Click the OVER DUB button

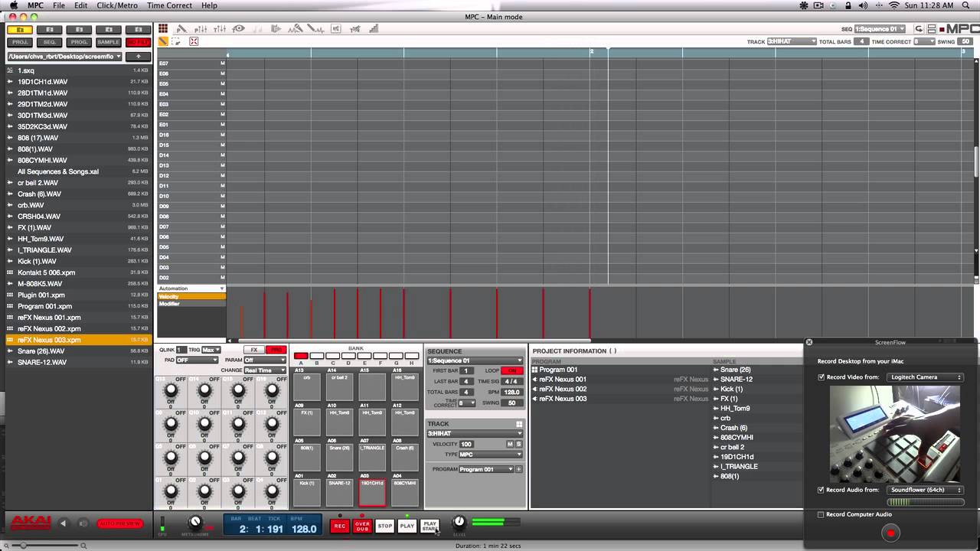pos(362,526)
